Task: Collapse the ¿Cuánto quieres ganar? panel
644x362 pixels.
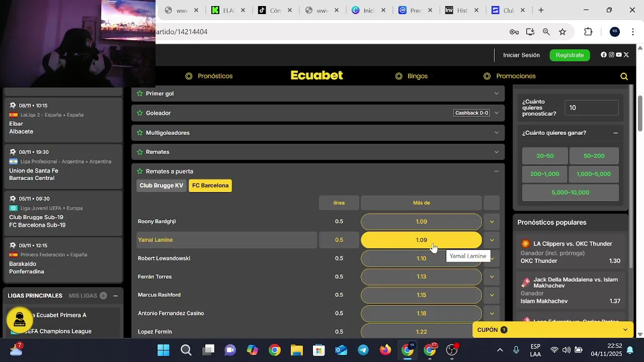Action: tap(615, 133)
